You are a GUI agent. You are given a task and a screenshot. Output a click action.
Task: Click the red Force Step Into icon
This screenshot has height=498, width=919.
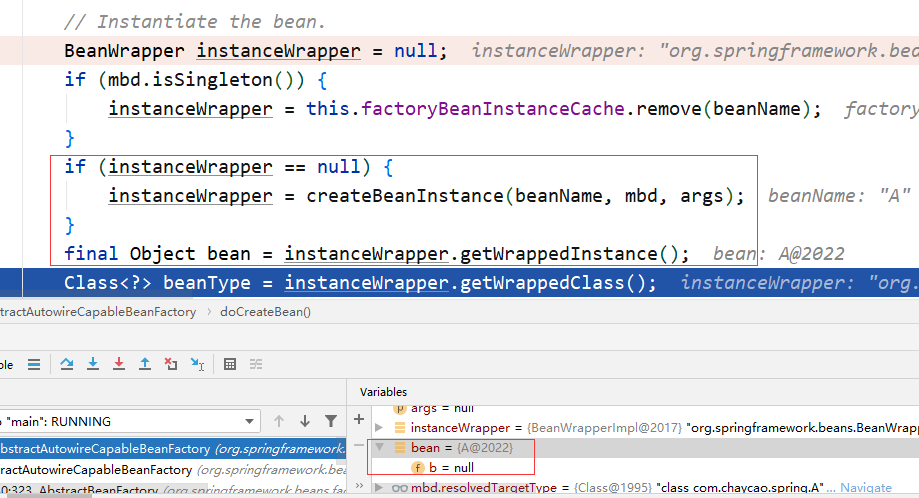[119, 364]
